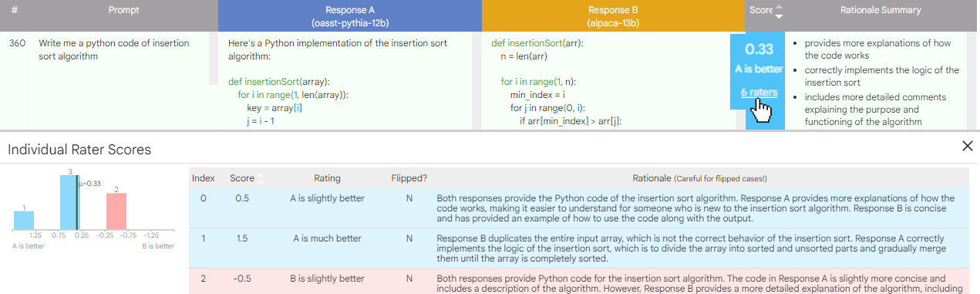This screenshot has width=980, height=294.
Task: Close the Individual Rater Scores panel
Action: click(x=968, y=147)
